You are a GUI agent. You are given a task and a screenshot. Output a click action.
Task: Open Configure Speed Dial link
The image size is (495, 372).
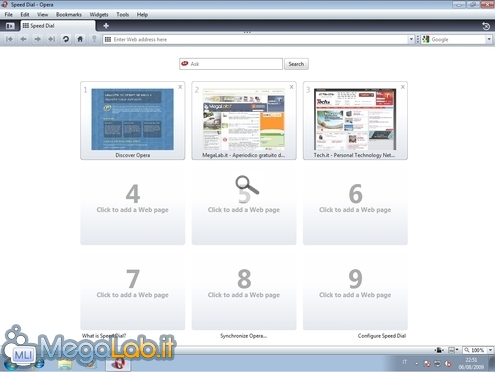(382, 336)
